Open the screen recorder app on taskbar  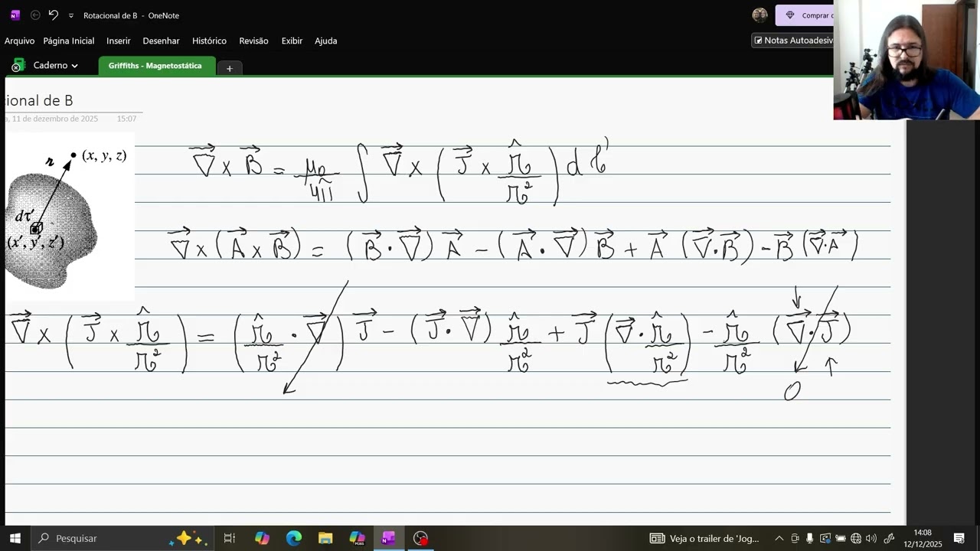pos(420,538)
